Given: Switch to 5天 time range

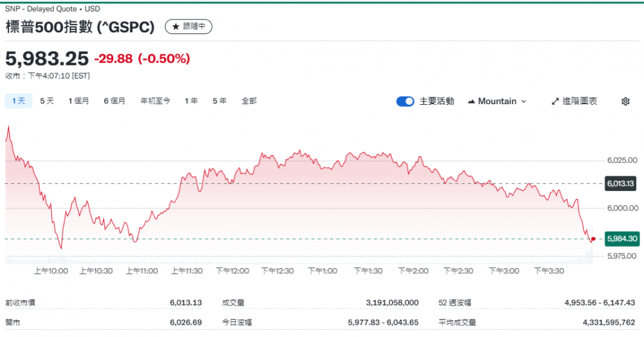Looking at the screenshot, I should click(47, 101).
